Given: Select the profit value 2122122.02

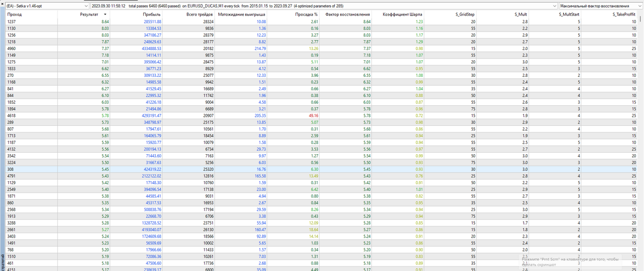Looking at the screenshot, I should coord(151,176).
